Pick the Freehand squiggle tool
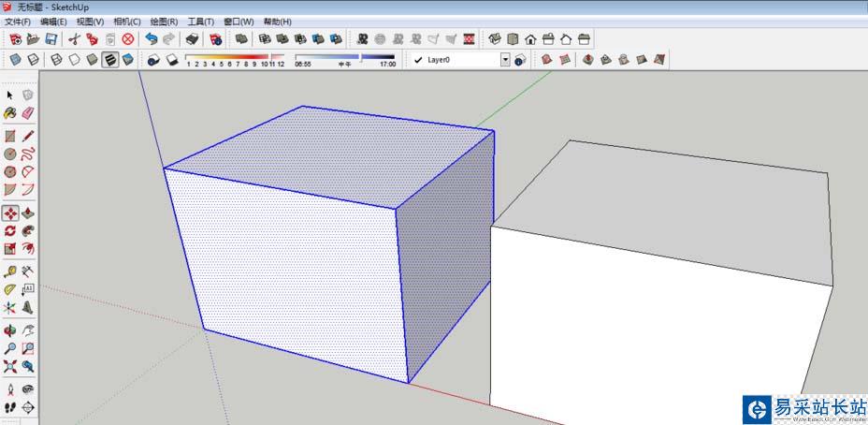The image size is (868, 425). pyautogui.click(x=28, y=154)
